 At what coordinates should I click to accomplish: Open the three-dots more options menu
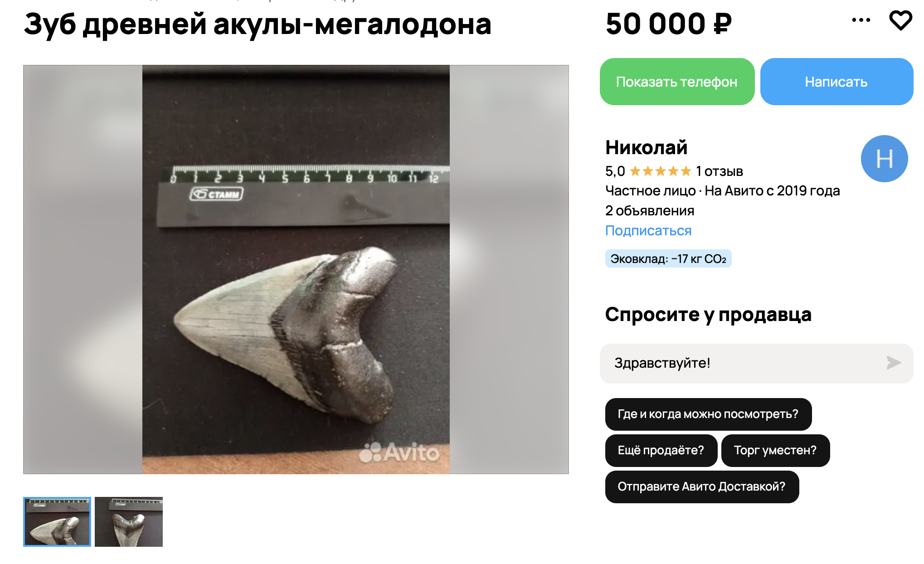(x=861, y=20)
